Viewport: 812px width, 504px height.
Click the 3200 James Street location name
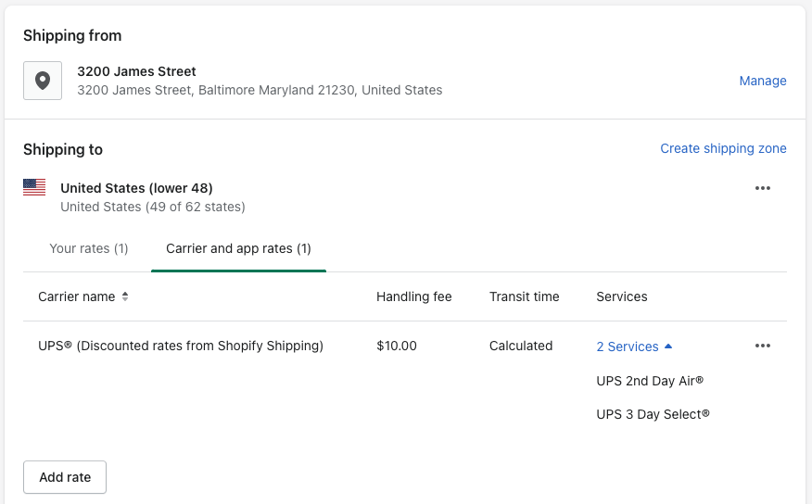(136, 71)
